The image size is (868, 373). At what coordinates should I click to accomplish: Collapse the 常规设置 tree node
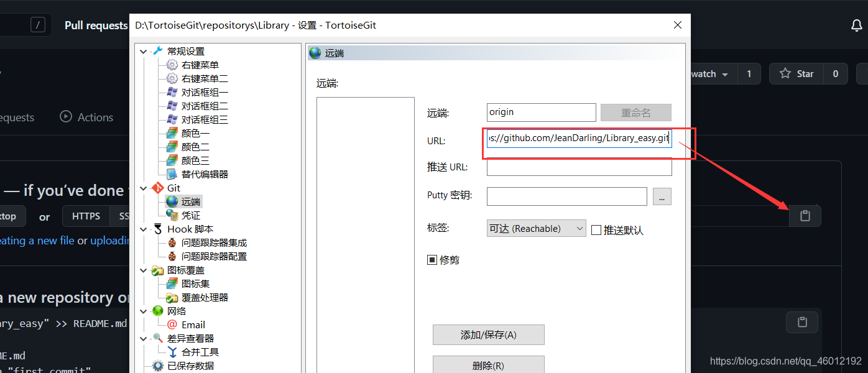[144, 51]
